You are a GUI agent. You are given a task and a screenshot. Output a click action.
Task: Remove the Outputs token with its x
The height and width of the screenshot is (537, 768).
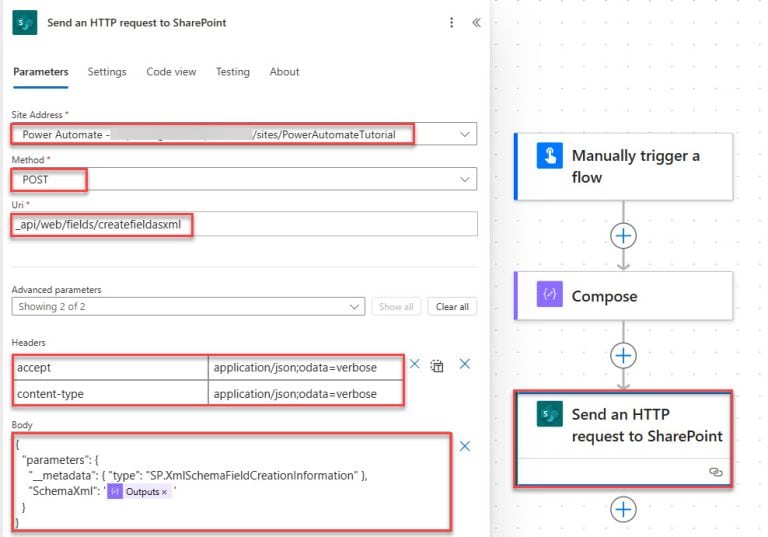click(164, 492)
